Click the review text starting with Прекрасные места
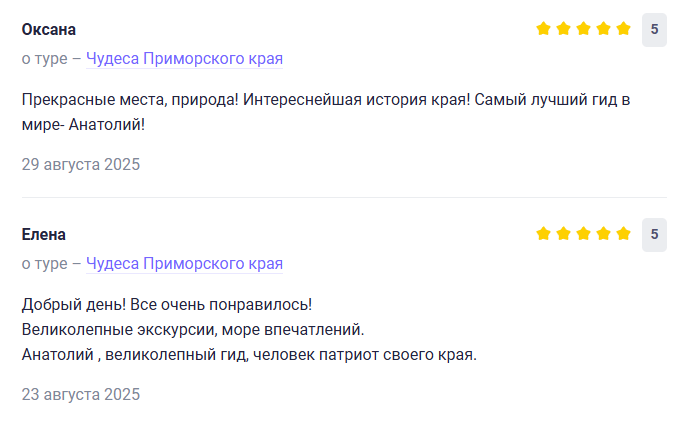The height and width of the screenshot is (427, 685). (x=325, y=101)
